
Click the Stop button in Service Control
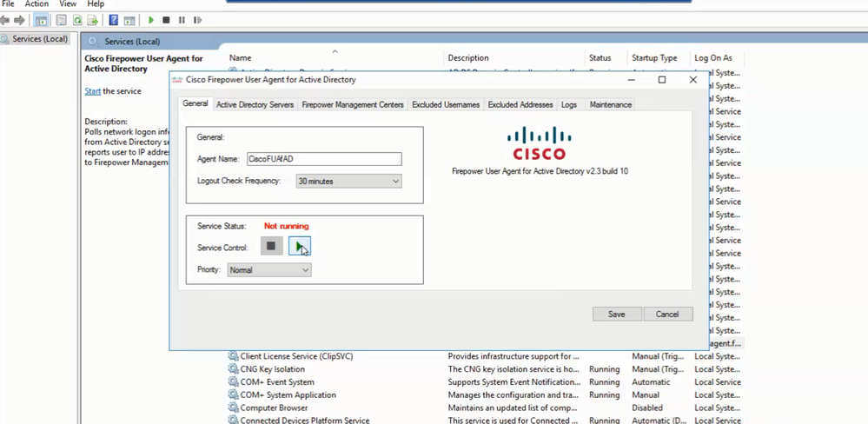click(x=271, y=246)
